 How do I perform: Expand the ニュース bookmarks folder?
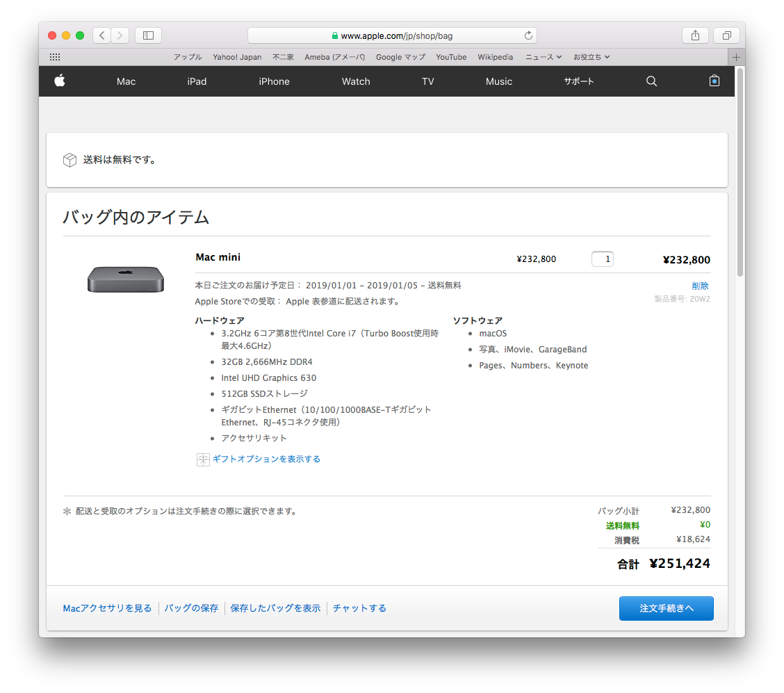(544, 57)
